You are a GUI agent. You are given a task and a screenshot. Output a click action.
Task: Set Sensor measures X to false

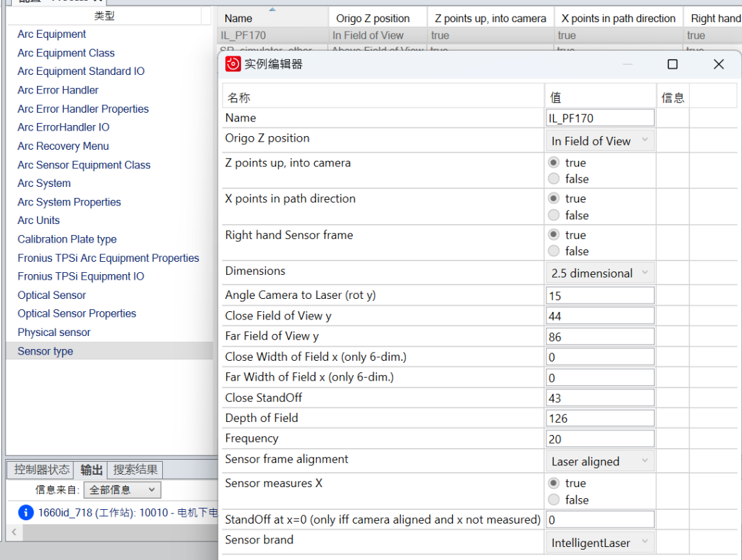click(553, 500)
